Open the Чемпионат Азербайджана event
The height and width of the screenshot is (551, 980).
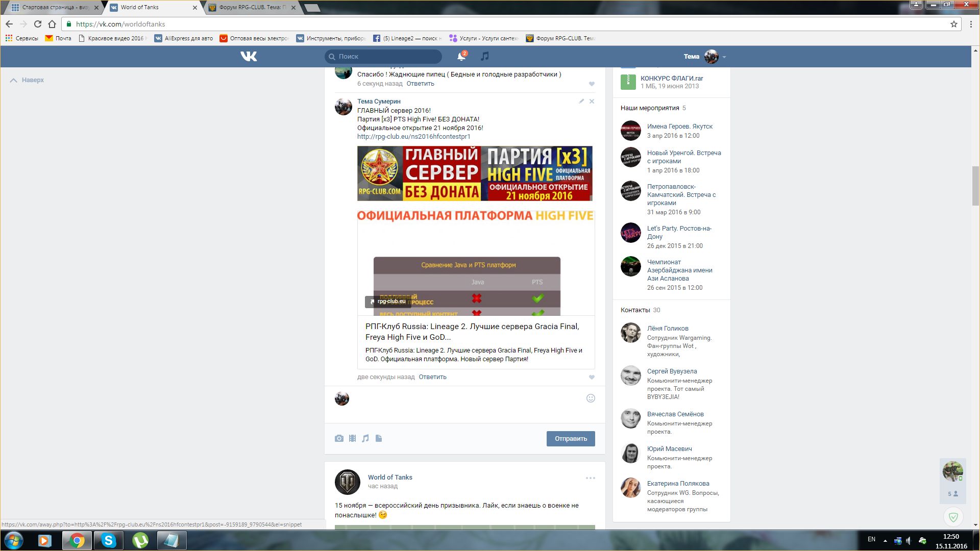[x=680, y=270]
